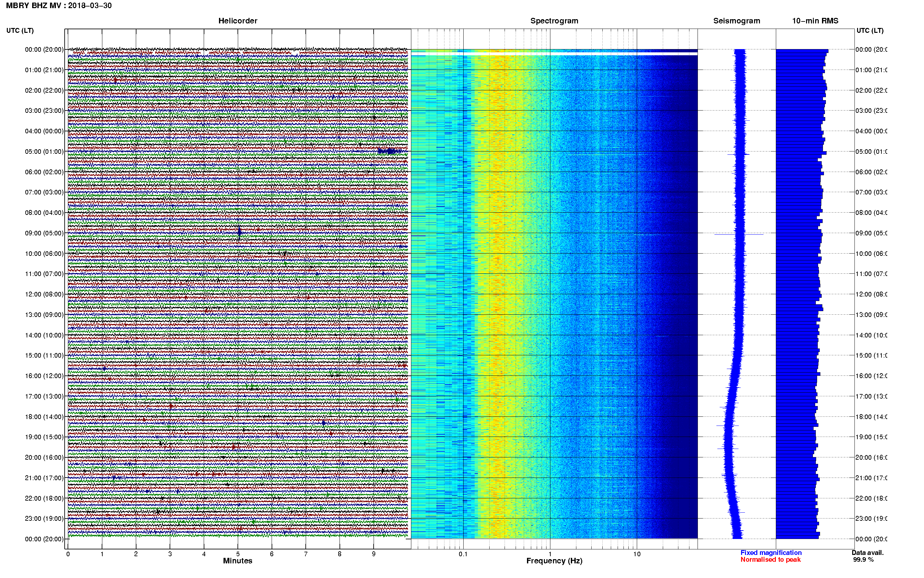The width and height of the screenshot is (924, 578).
Task: Click minute tick 9 on Helicorder axis
Action: click(374, 554)
